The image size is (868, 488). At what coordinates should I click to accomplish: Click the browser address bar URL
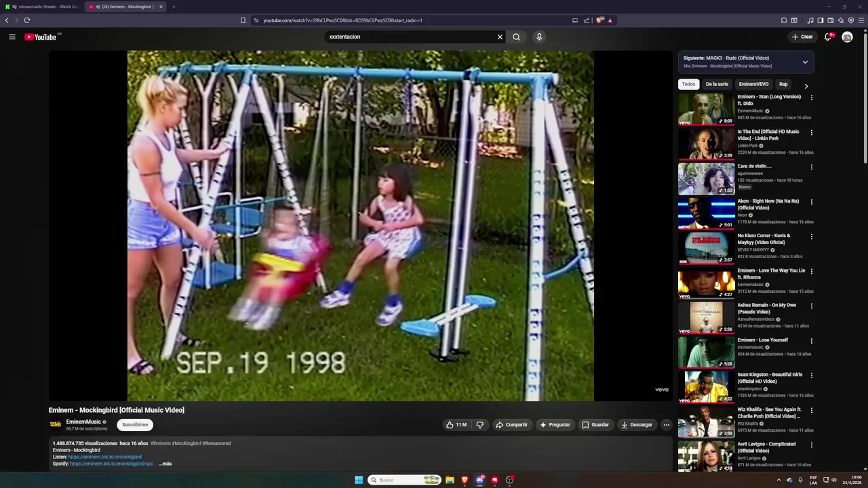coord(342,20)
